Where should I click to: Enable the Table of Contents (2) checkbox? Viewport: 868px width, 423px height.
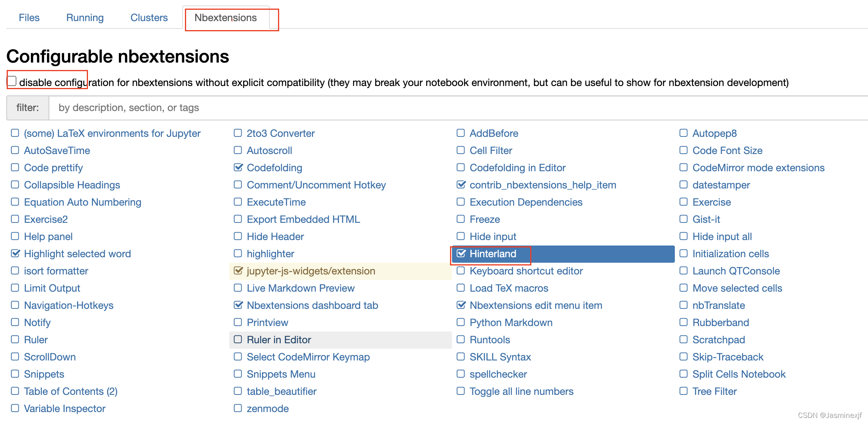15,391
